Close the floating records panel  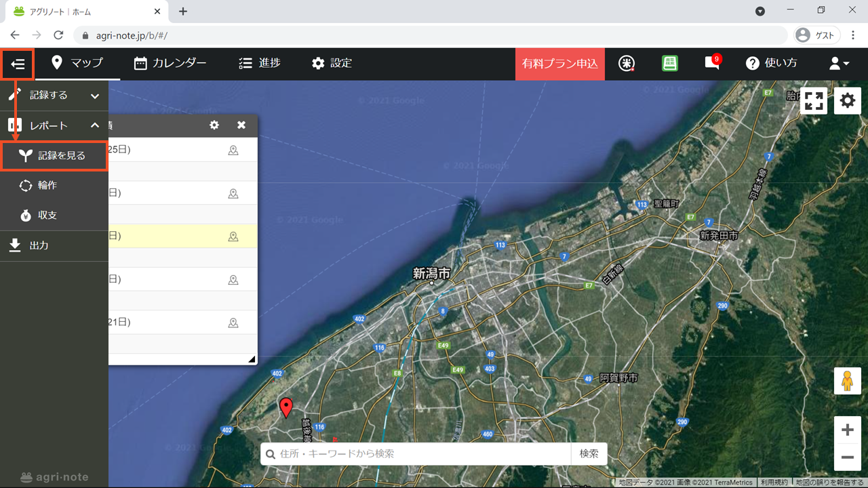click(x=241, y=125)
